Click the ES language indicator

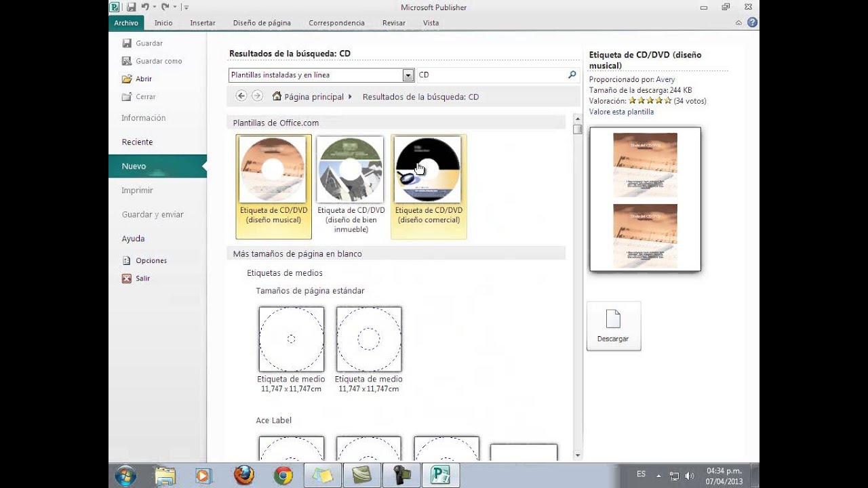[641, 474]
